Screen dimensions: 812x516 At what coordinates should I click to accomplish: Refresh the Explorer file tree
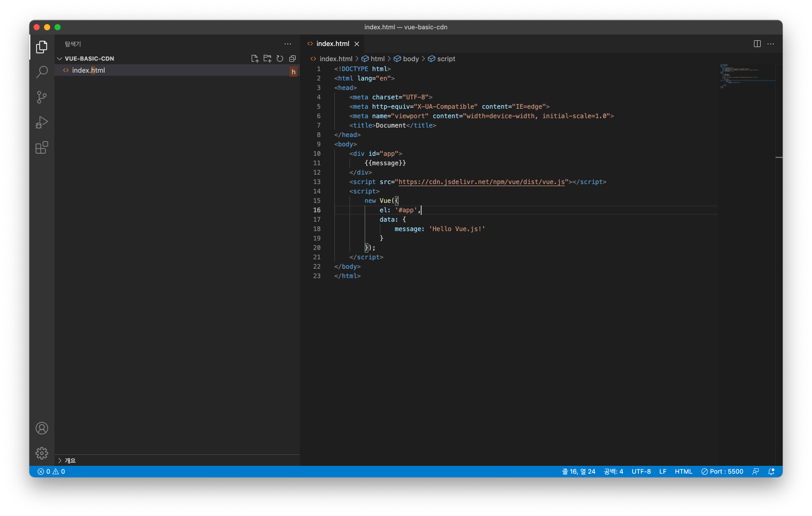(x=280, y=59)
